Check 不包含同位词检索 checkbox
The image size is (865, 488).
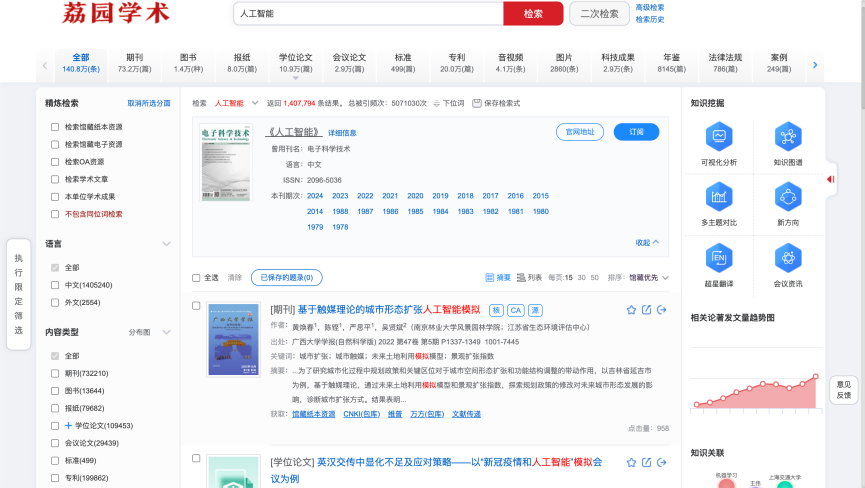tap(55, 214)
